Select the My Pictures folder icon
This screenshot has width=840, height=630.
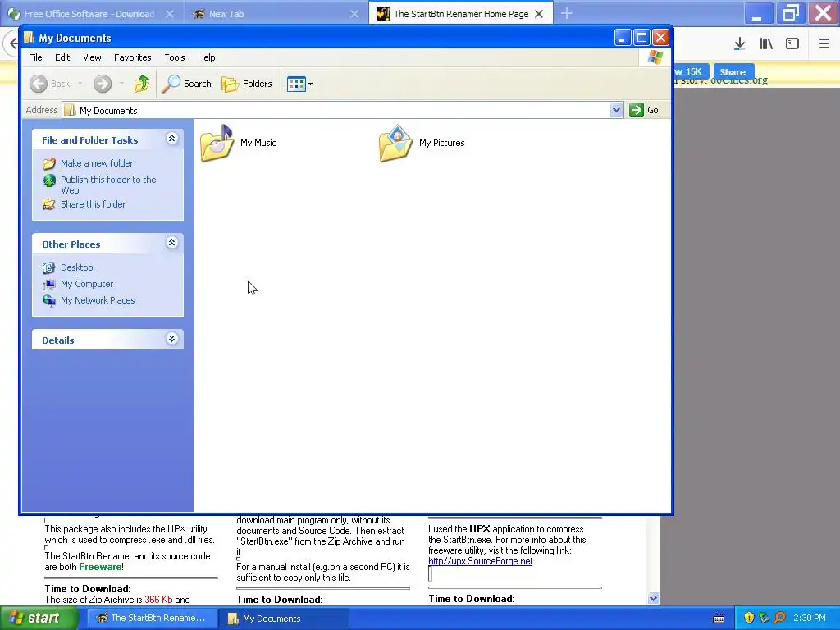click(395, 143)
